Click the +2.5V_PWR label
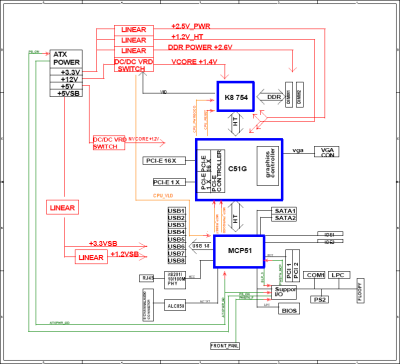This screenshot has height=364, width=400. (x=191, y=26)
